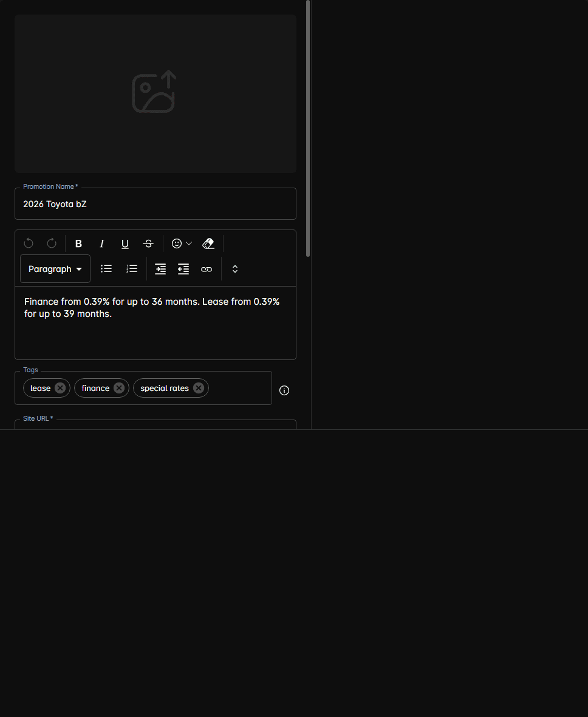The image size is (588, 717).
Task: Click the image upload placeholder area
Action: pyautogui.click(x=156, y=93)
